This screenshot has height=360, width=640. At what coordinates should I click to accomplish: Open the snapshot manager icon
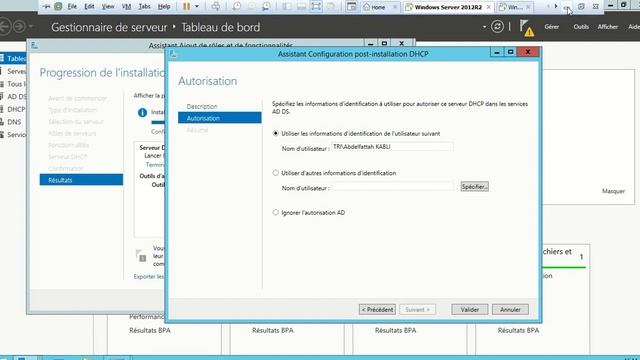point(267,7)
